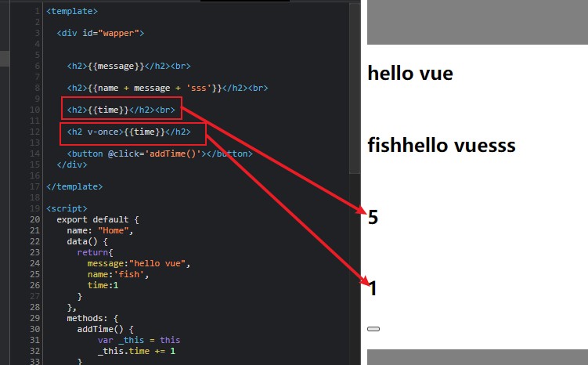
Task: Click the {{time}} expression on line 10
Action: [108, 110]
